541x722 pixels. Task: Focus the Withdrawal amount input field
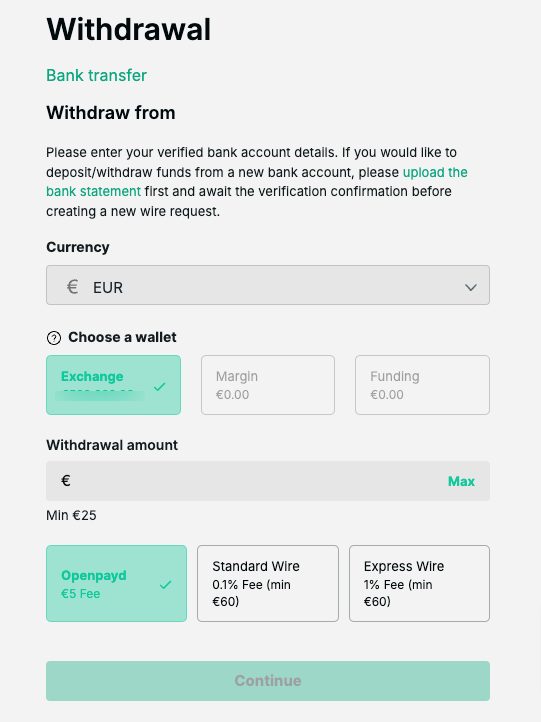coord(268,481)
